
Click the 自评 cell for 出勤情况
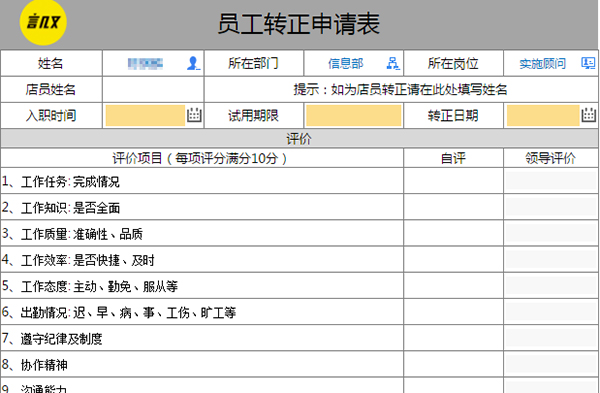pos(453,312)
